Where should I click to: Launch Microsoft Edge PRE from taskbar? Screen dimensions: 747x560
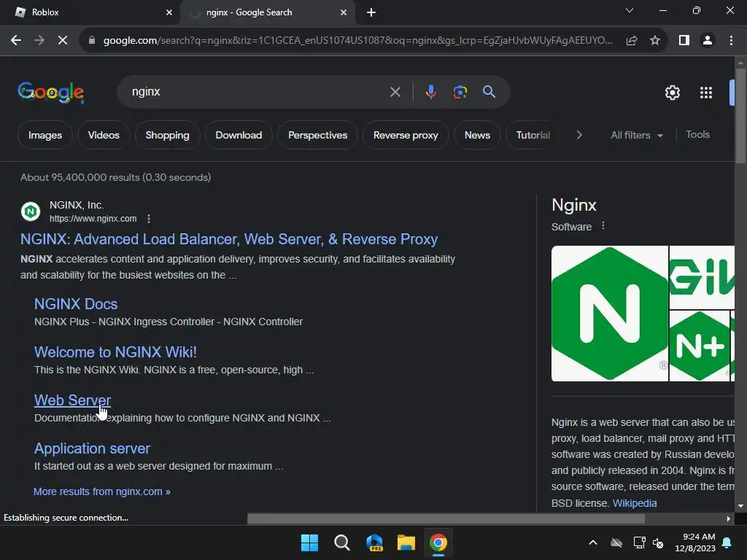[x=374, y=542]
